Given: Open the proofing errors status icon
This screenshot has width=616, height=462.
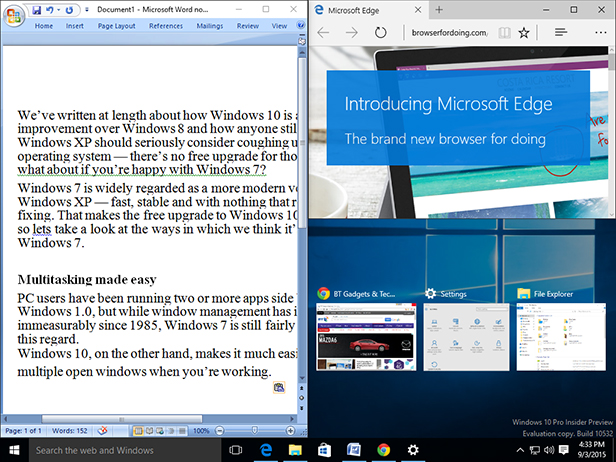Looking at the screenshot, I should coord(103,431).
